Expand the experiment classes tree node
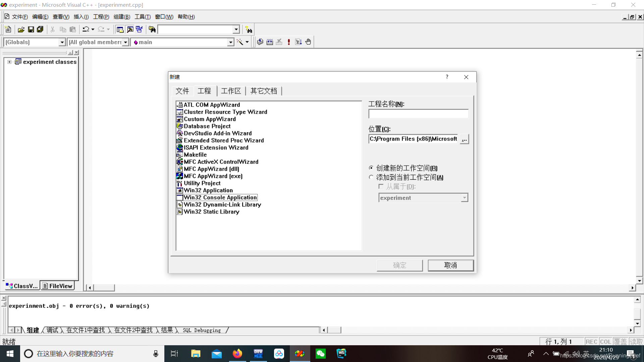644x362 pixels. (x=9, y=62)
